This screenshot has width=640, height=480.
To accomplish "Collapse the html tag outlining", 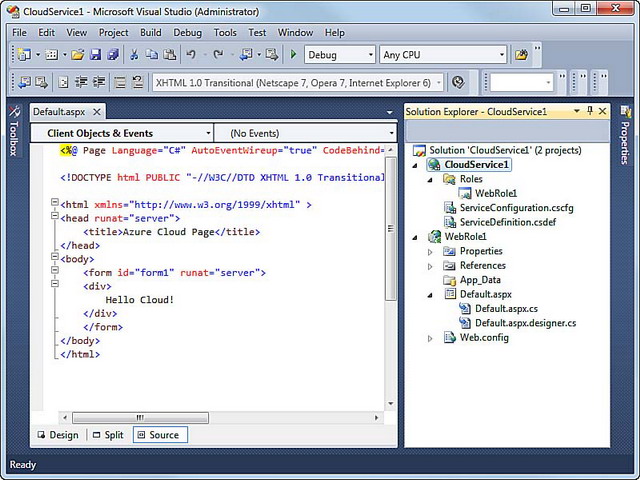I will [x=55, y=202].
